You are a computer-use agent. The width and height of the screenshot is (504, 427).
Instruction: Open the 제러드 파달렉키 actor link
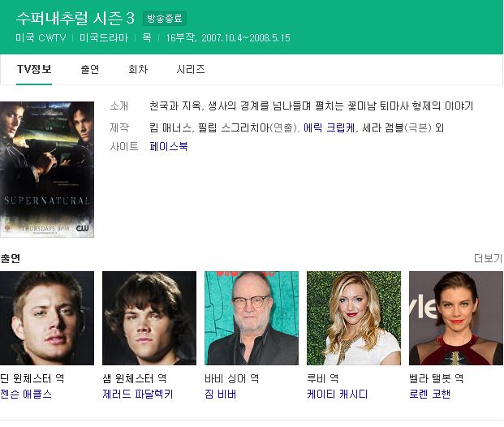pyautogui.click(x=138, y=394)
